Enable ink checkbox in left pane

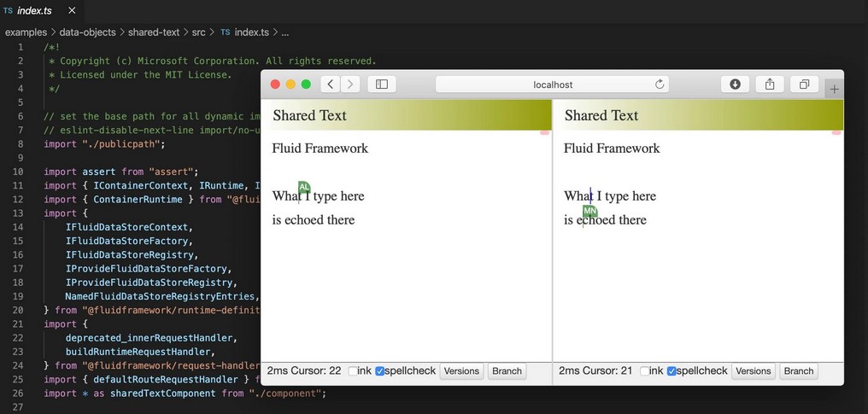coord(353,371)
